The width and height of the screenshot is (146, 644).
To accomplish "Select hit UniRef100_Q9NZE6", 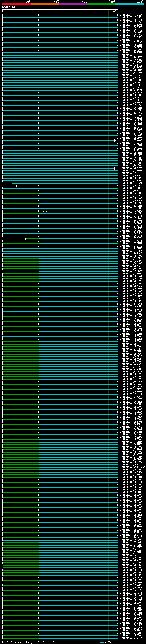I will (x=131, y=515).
